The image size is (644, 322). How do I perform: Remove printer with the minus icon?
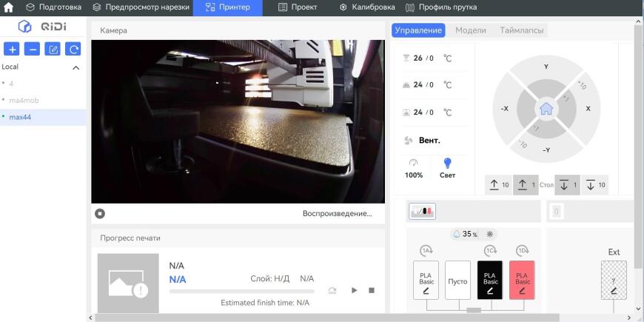[x=32, y=49]
